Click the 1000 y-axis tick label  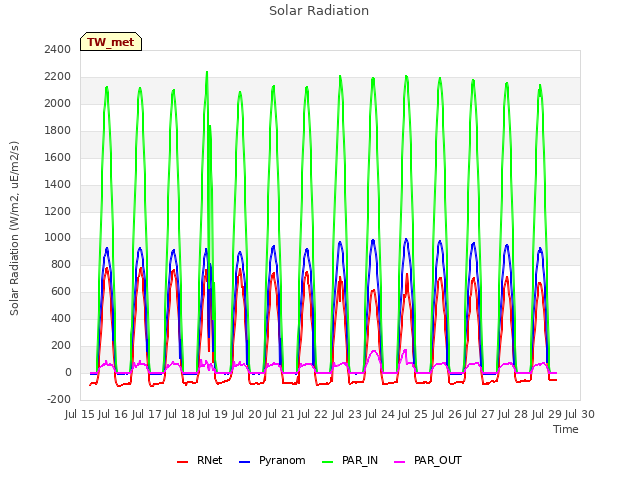coord(58,237)
